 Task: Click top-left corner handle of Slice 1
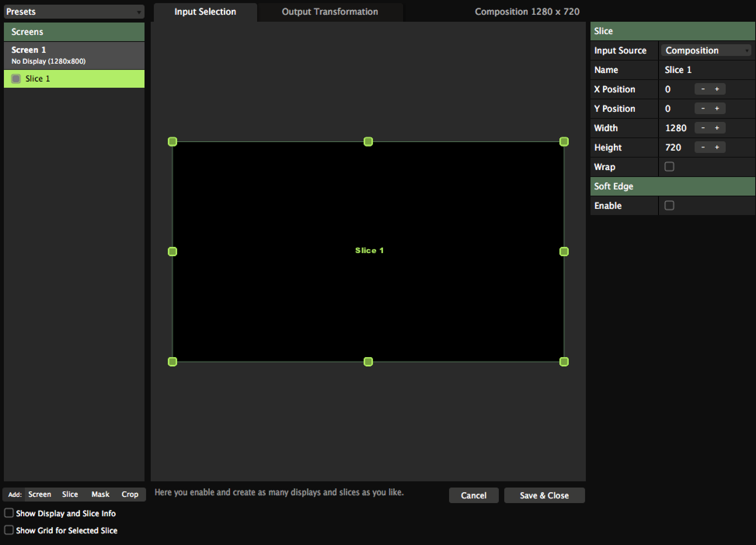click(x=172, y=142)
